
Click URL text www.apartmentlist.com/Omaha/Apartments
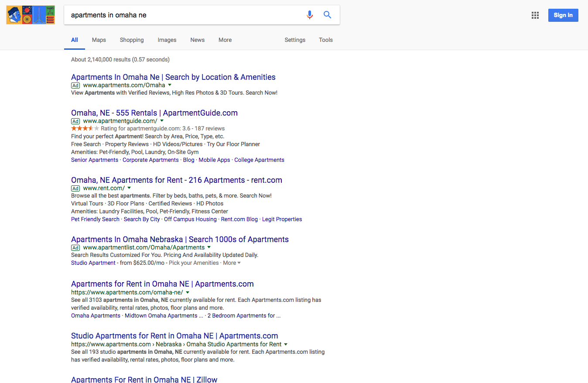pyautogui.click(x=144, y=247)
